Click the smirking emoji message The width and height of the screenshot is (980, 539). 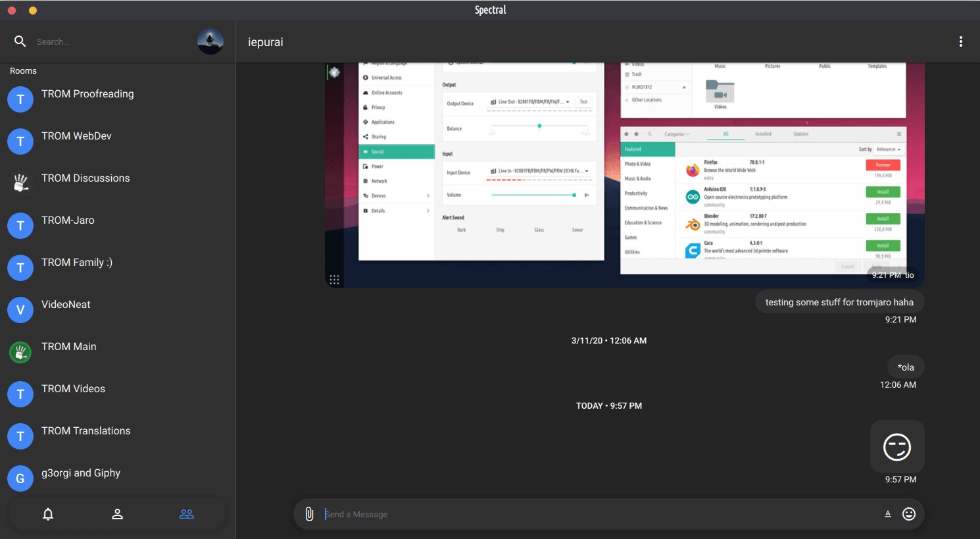tap(897, 447)
